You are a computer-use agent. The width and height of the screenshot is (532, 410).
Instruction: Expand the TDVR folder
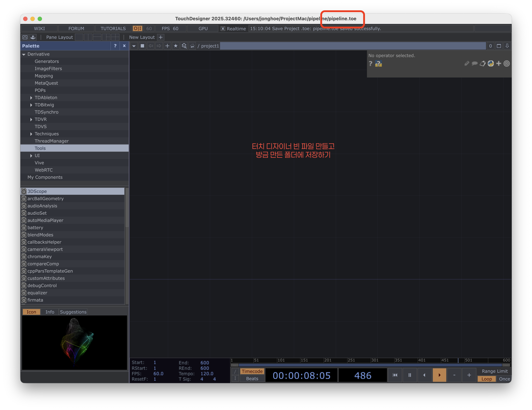[x=31, y=120]
